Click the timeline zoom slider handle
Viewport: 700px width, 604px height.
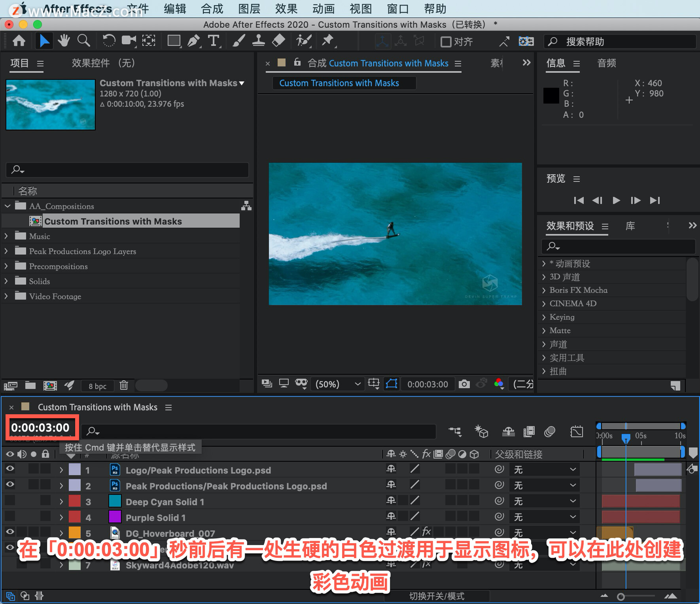point(621,596)
